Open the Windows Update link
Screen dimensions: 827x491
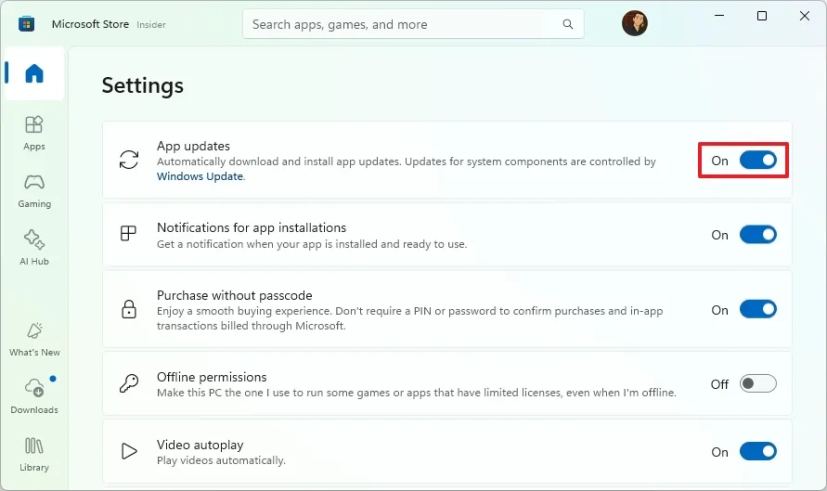tap(200, 176)
